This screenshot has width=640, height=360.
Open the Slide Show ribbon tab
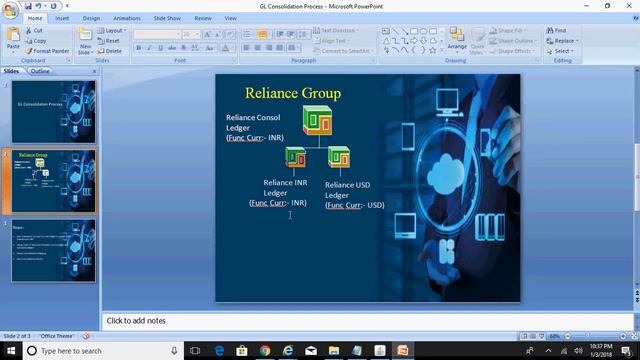tap(167, 18)
